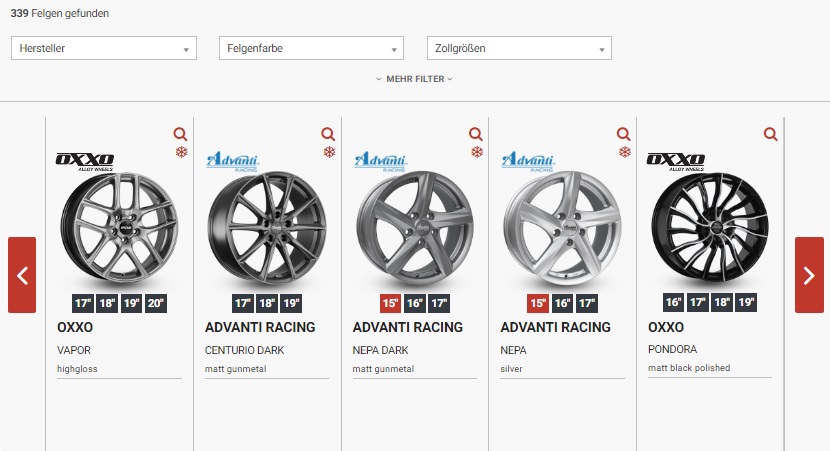The height and width of the screenshot is (451, 830).
Task: Click snowflake icon on Centurio Dark card
Action: click(x=329, y=152)
